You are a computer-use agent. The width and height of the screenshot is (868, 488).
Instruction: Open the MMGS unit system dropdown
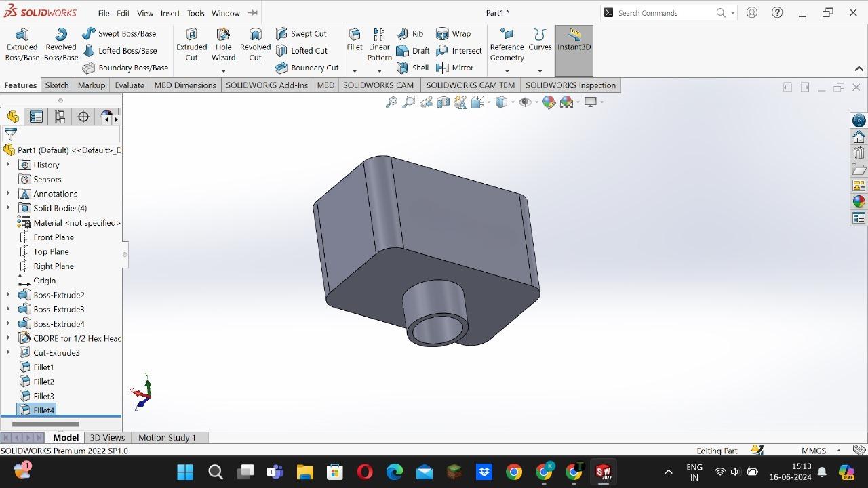tap(839, 451)
